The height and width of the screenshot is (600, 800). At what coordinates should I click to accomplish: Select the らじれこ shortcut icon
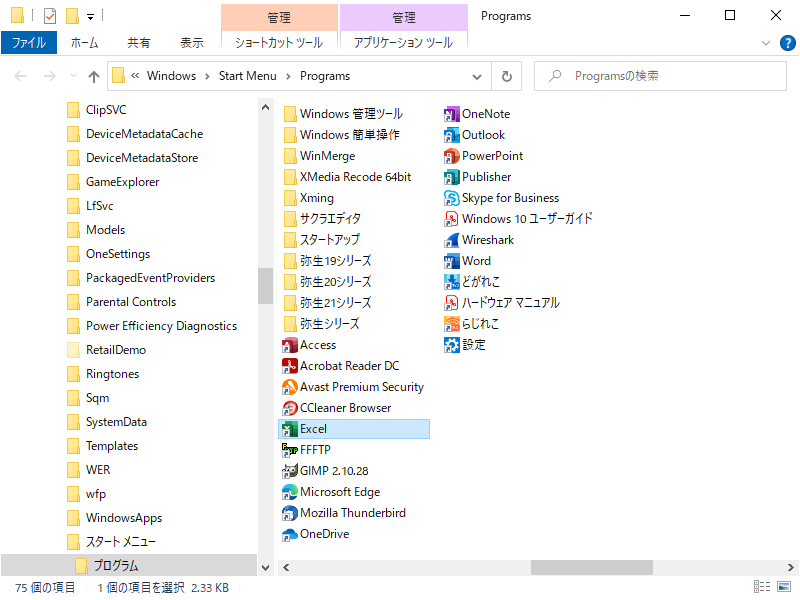click(x=452, y=324)
